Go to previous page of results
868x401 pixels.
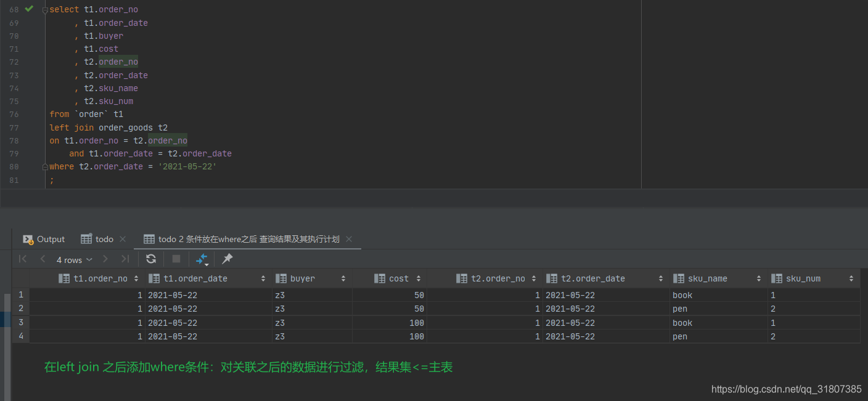[x=43, y=259]
